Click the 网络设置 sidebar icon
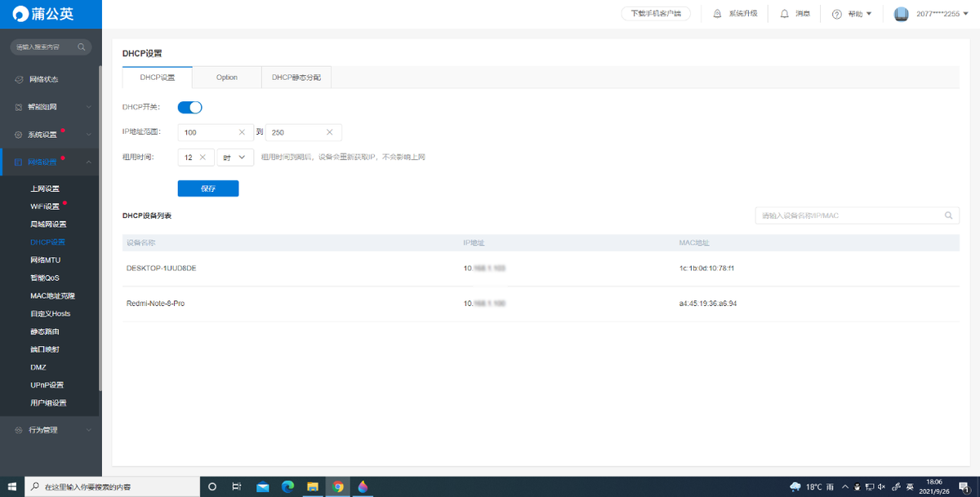The height and width of the screenshot is (497, 980). pos(19,162)
